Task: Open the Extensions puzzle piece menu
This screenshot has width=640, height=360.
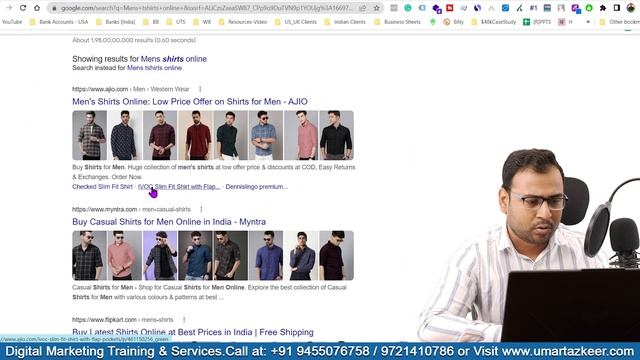Action: [x=603, y=8]
